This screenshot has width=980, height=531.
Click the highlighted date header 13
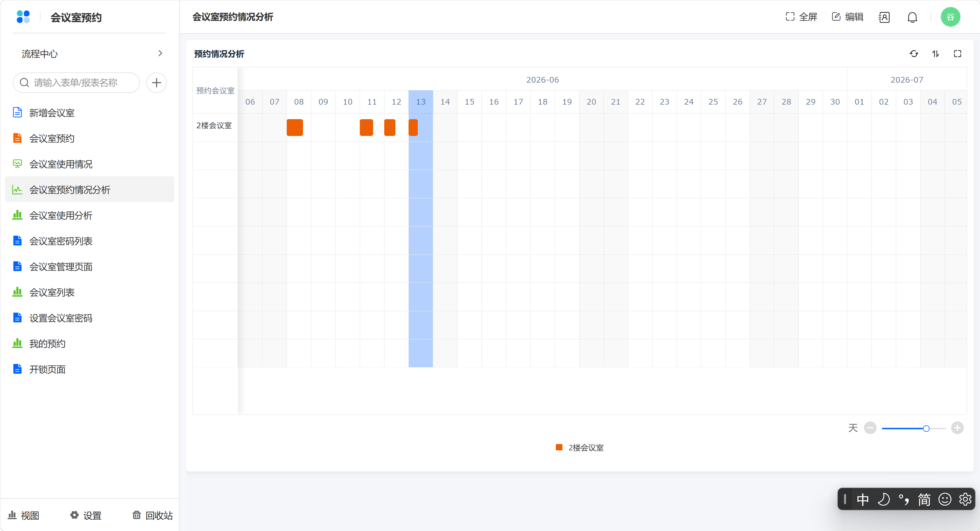(x=421, y=101)
